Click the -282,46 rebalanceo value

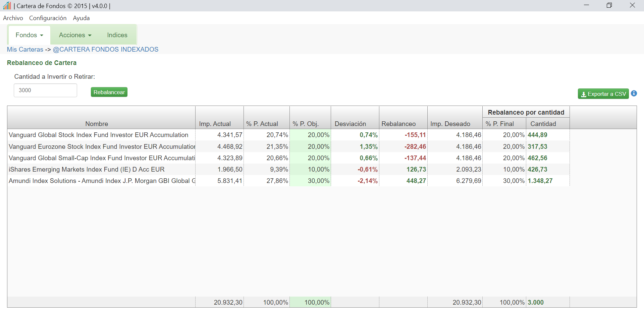pos(415,146)
